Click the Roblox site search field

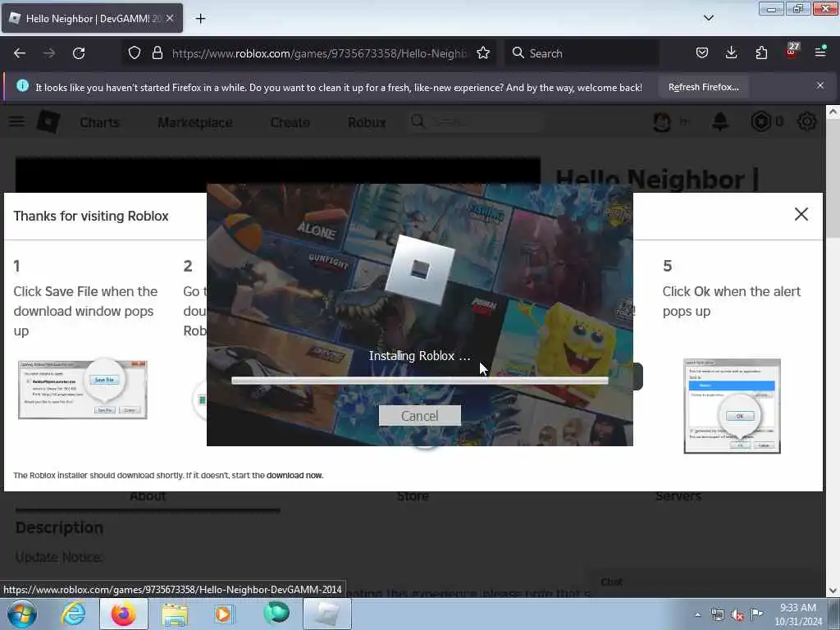point(476,121)
